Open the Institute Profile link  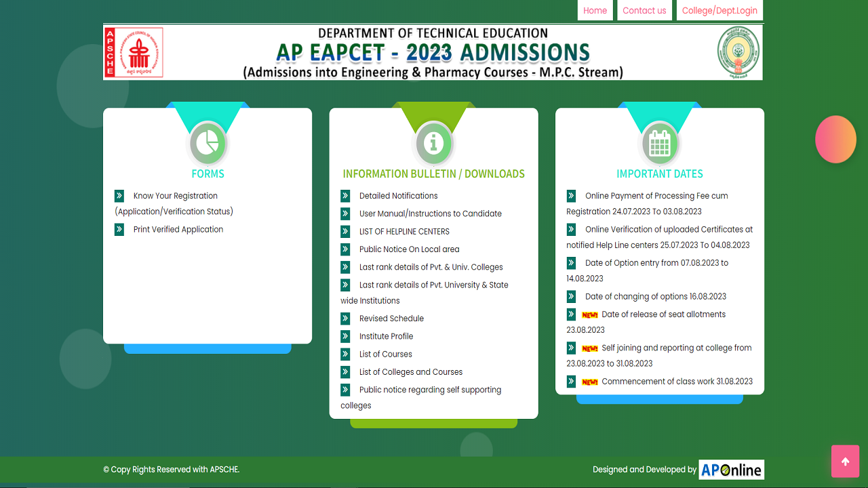(386, 336)
